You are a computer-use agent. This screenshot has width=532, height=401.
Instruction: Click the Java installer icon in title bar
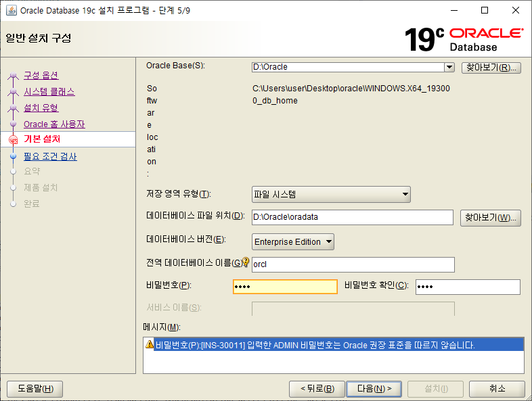pos(12,11)
